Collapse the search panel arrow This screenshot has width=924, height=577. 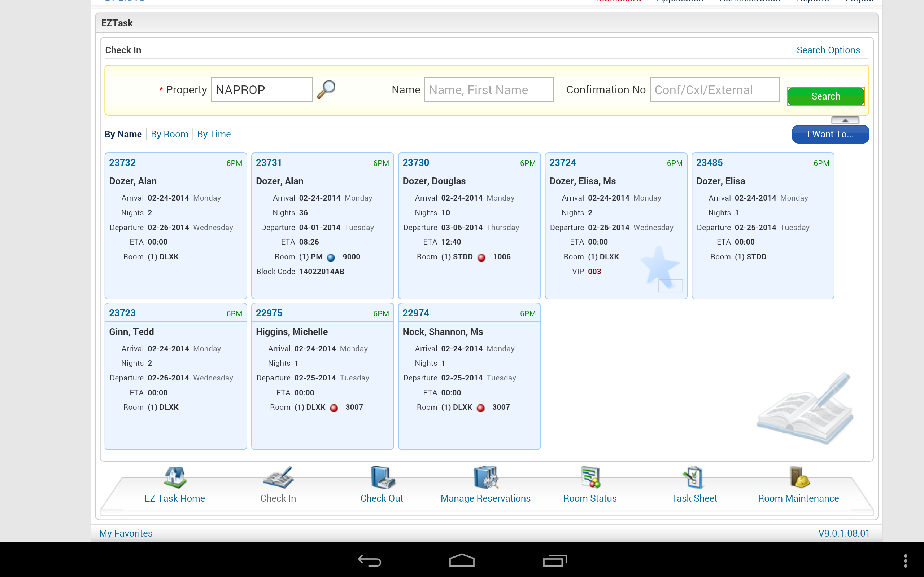point(845,120)
